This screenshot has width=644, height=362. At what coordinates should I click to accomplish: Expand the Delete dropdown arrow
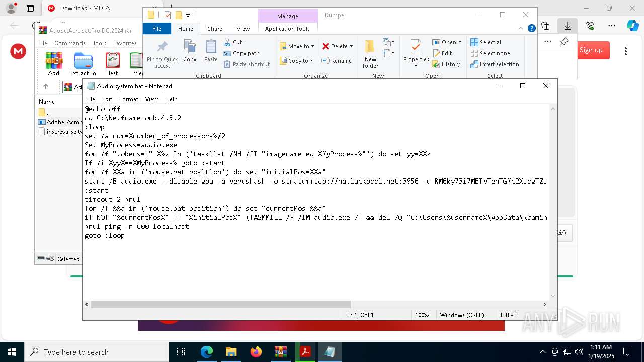pyautogui.click(x=351, y=46)
